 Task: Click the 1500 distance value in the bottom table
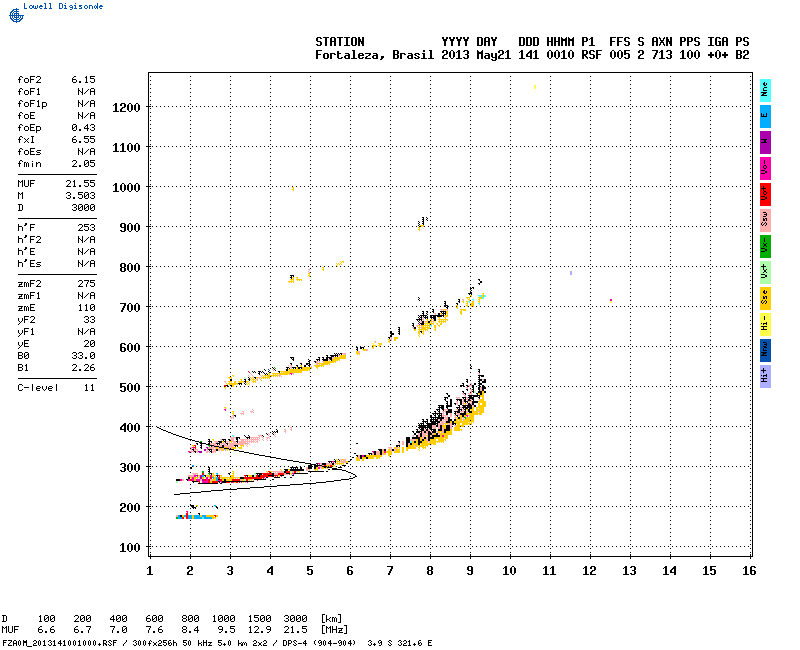(x=260, y=618)
